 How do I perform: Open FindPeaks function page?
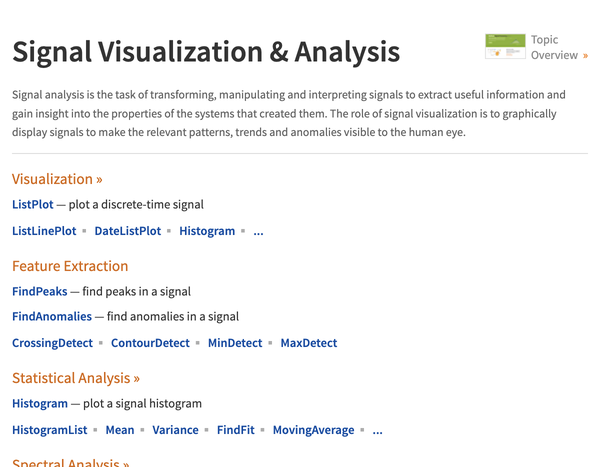click(39, 292)
